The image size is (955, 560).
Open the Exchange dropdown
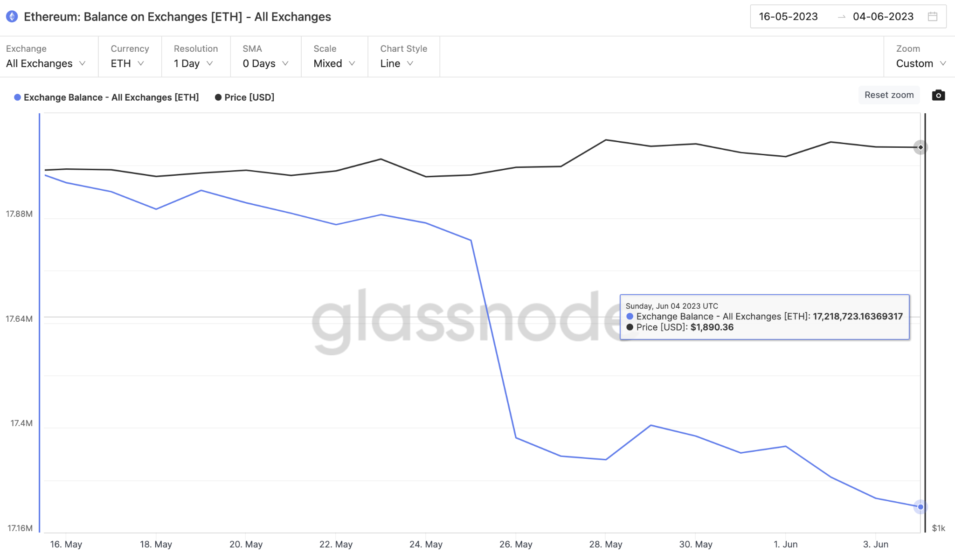pyautogui.click(x=46, y=56)
